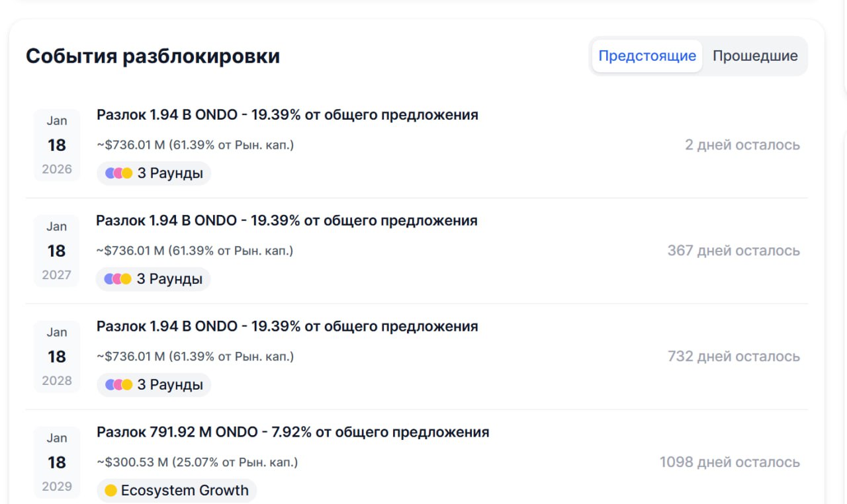847x504 pixels.
Task: Click the yellow dot in the 2026 event badge
Action: 126,173
